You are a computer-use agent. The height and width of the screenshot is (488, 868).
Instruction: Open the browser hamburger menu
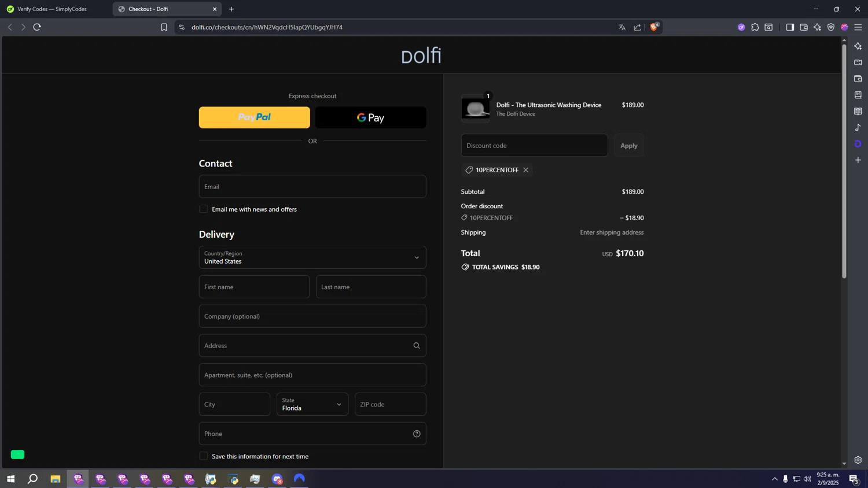858,27
